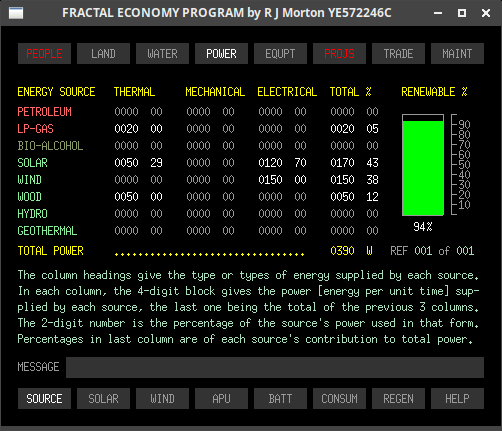Screen dimensions: 502x431
Task: Click the TOTAL POWER label
Action: pos(50,251)
